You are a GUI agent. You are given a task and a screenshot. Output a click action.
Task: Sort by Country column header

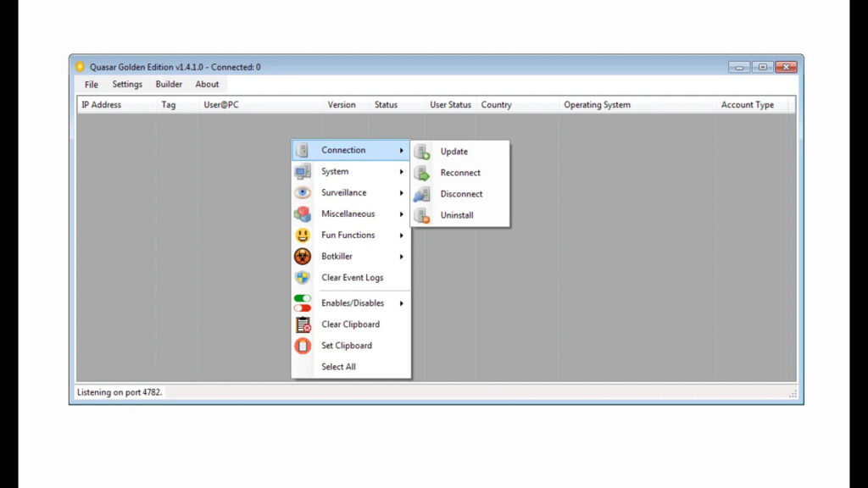pyautogui.click(x=518, y=104)
